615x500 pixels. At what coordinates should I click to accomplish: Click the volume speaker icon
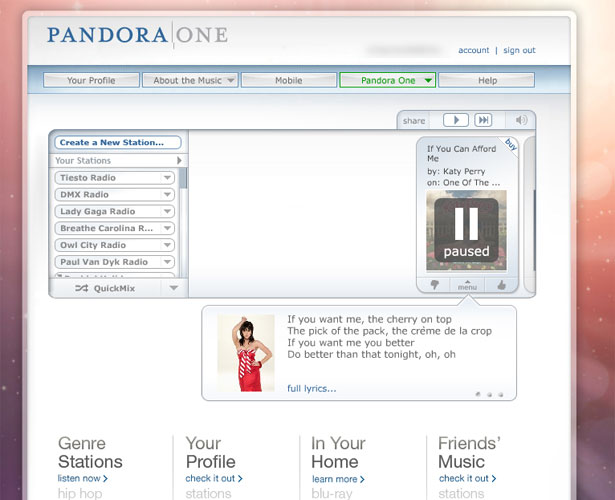tap(521, 120)
